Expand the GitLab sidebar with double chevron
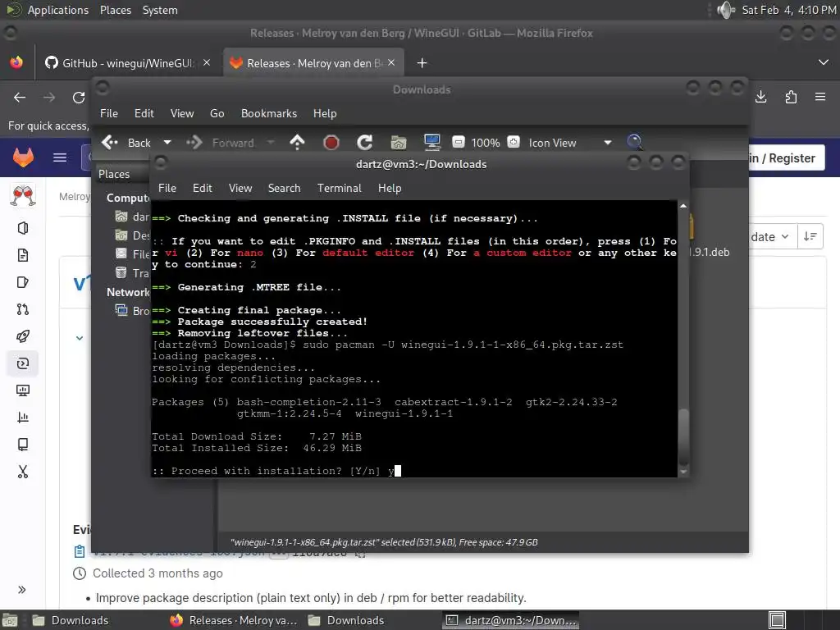 coord(22,590)
